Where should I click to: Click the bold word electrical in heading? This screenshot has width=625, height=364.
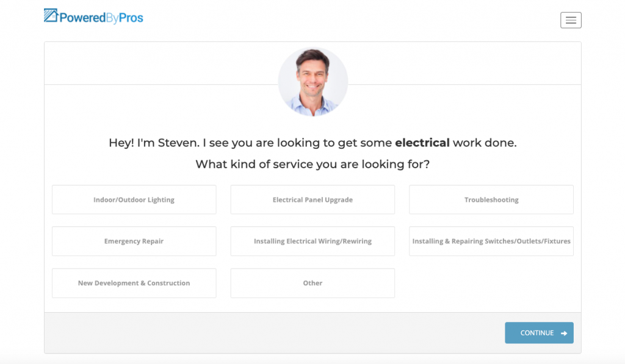tap(422, 143)
